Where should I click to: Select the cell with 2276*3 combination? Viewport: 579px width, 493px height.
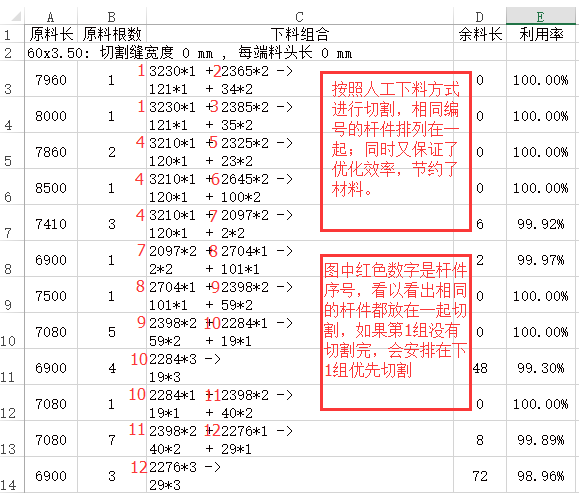pos(299,475)
